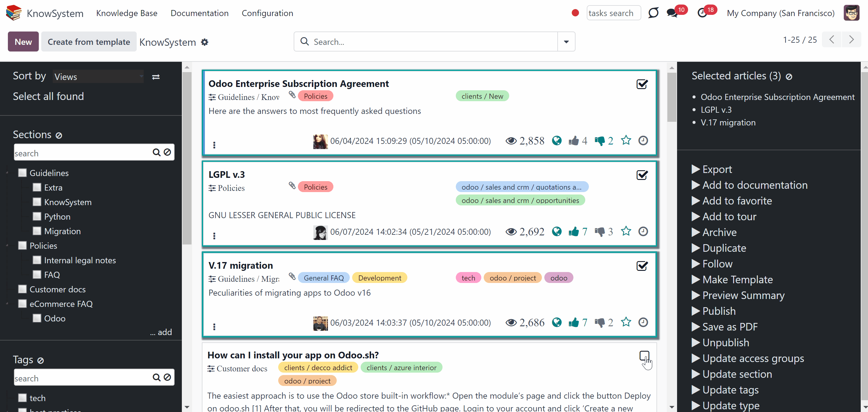
Task: Open the Configuration menu
Action: pos(267,13)
